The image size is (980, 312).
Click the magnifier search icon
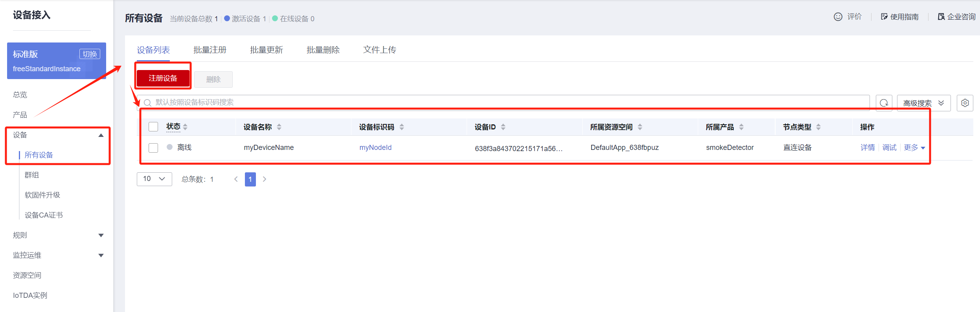[148, 103]
